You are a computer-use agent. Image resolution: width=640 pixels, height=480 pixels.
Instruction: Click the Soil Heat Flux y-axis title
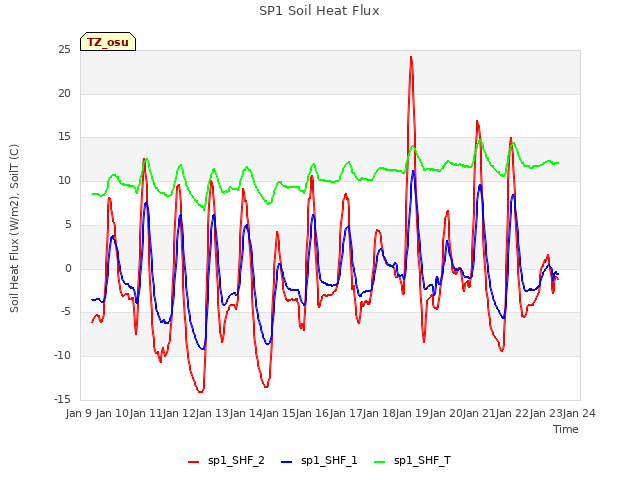coord(14,228)
